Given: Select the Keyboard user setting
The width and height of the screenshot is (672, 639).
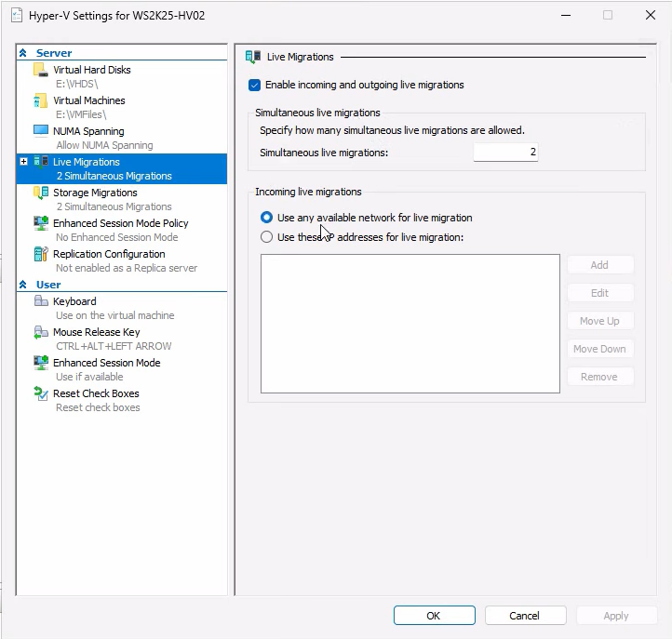Looking at the screenshot, I should [x=74, y=301].
